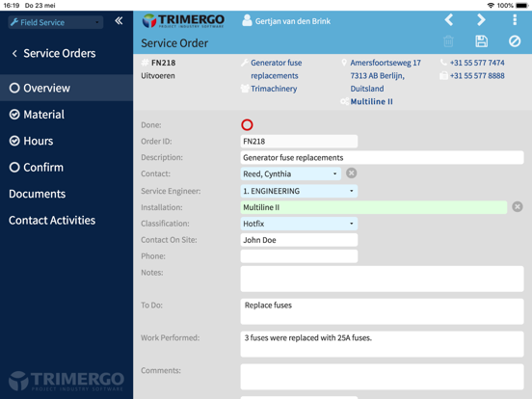Open the three-dot more options menu

click(515, 20)
